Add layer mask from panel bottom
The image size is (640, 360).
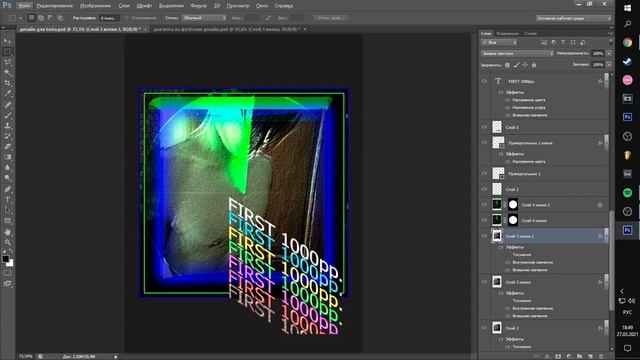558,356
